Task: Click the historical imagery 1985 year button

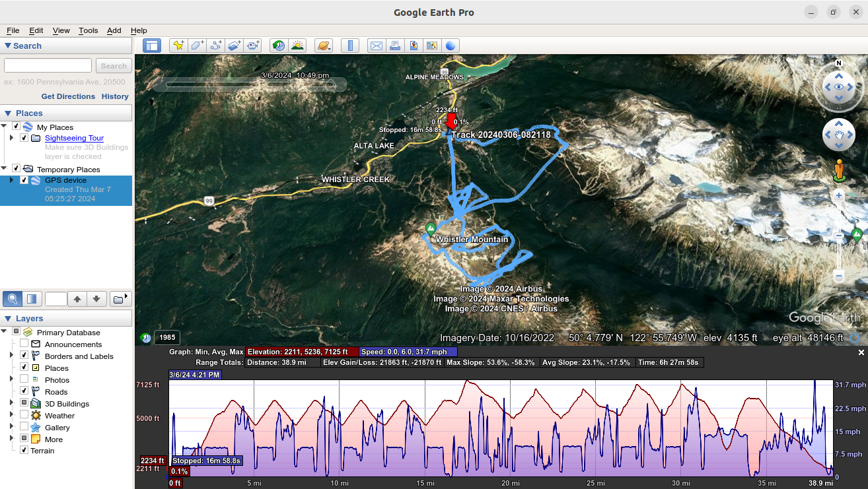Action: [167, 338]
